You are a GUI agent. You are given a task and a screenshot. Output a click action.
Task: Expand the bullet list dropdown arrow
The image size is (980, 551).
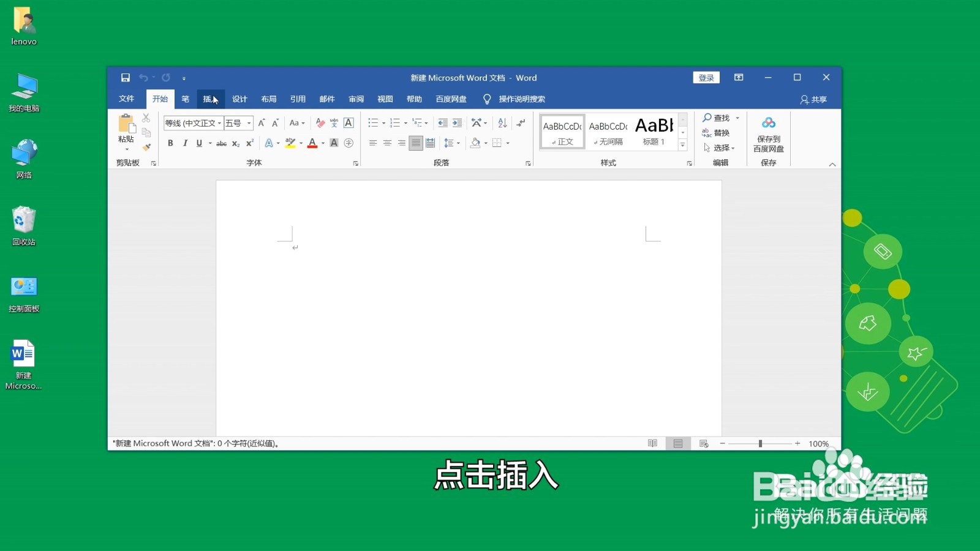pyautogui.click(x=384, y=123)
